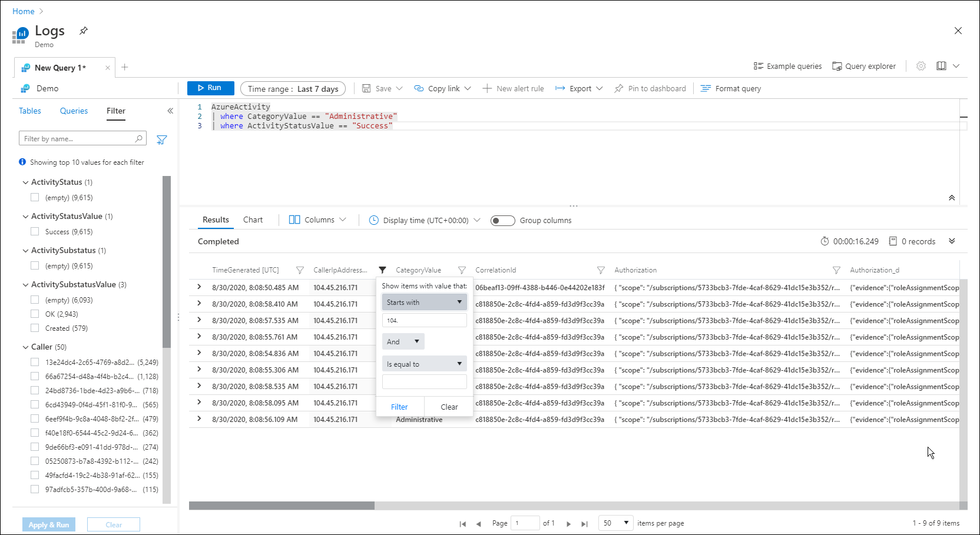Viewport: 980px width, 535px height.
Task: Click the Format query icon
Action: (x=706, y=88)
